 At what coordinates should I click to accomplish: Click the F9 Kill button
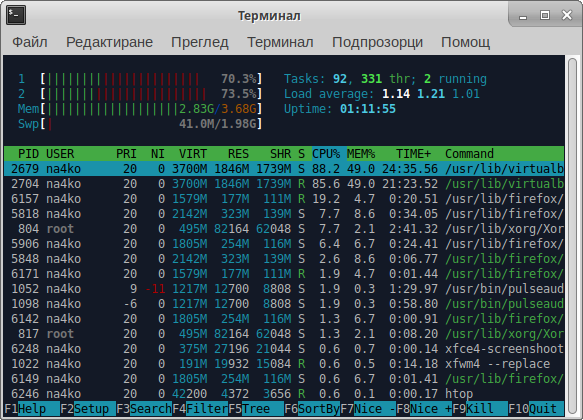[480, 408]
